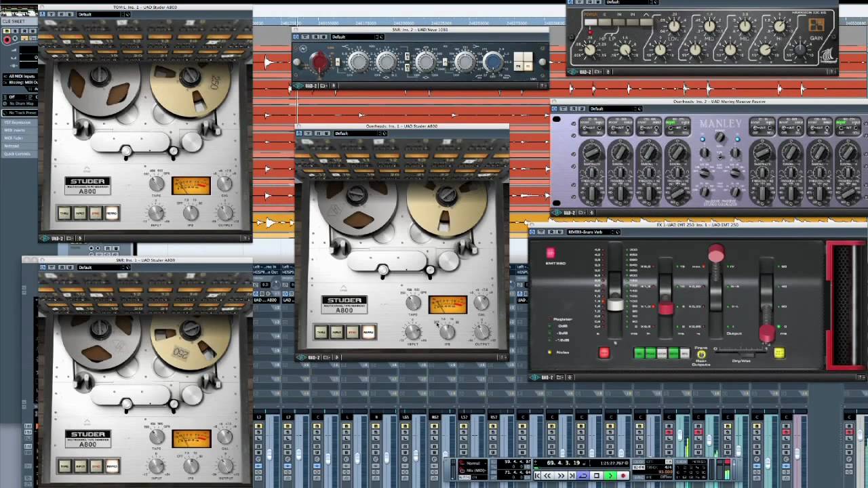Viewport: 868px width, 488px height.
Task: Click the IPS knob on SNR Studer A800
Action: click(191, 466)
